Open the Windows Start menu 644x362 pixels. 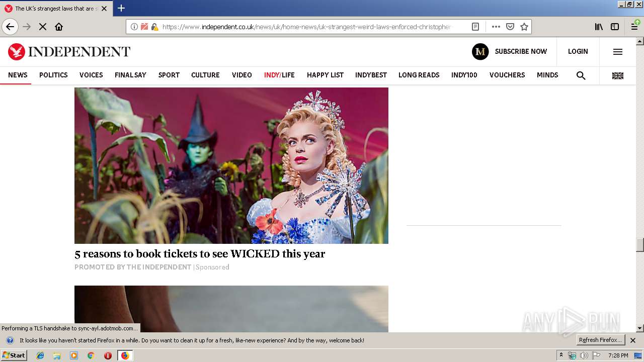click(14, 355)
